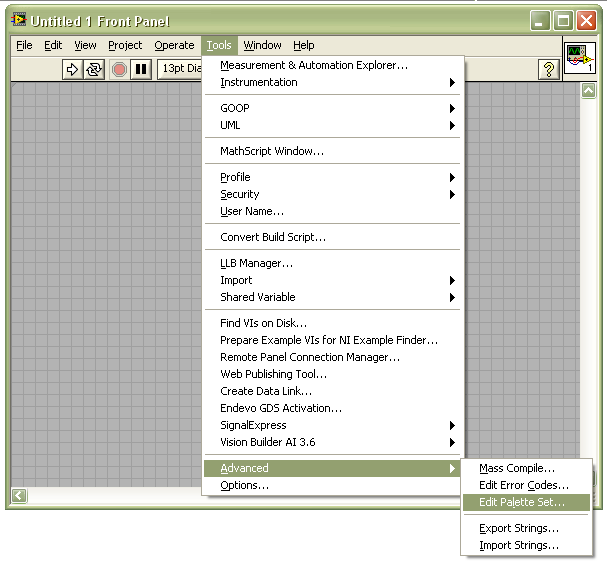The width and height of the screenshot is (609, 564).
Task: Click the Pause button in toolbar
Action: coord(141,70)
